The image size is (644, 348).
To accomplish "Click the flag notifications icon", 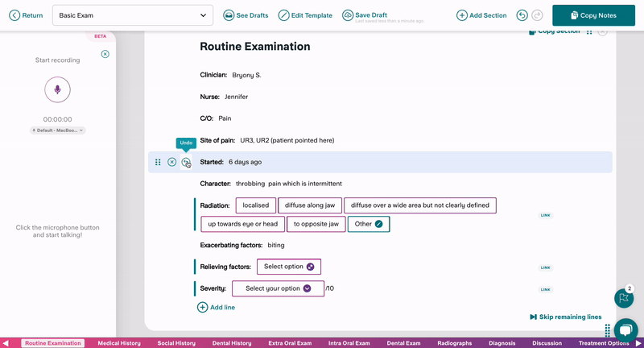I will pyautogui.click(x=623, y=298).
